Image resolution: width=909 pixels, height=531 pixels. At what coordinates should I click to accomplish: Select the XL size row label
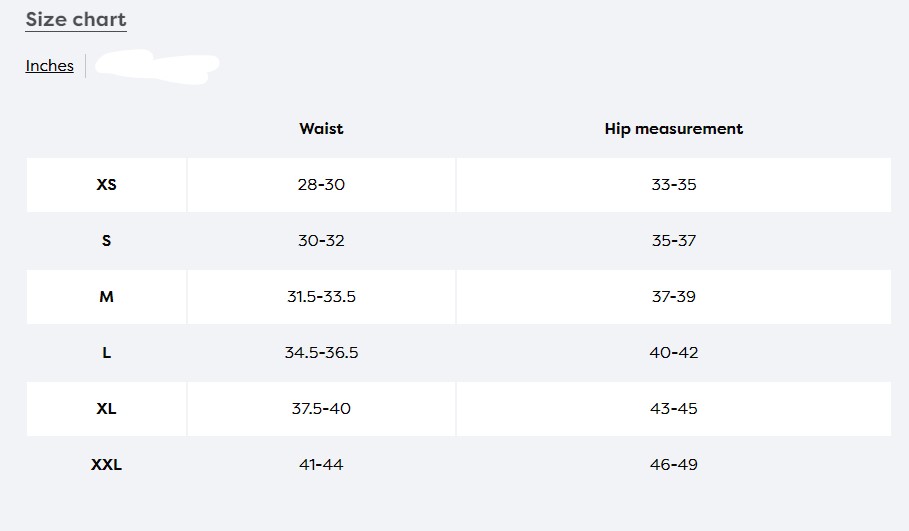pos(106,409)
